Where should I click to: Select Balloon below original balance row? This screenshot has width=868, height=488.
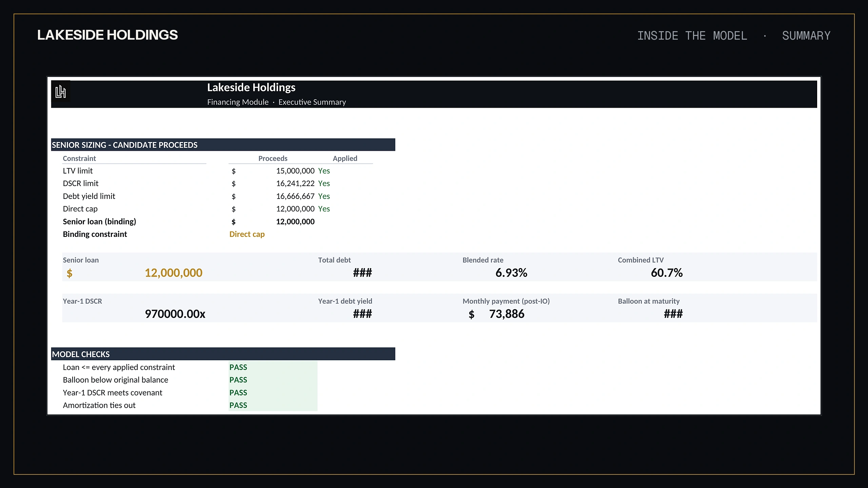coord(115,380)
